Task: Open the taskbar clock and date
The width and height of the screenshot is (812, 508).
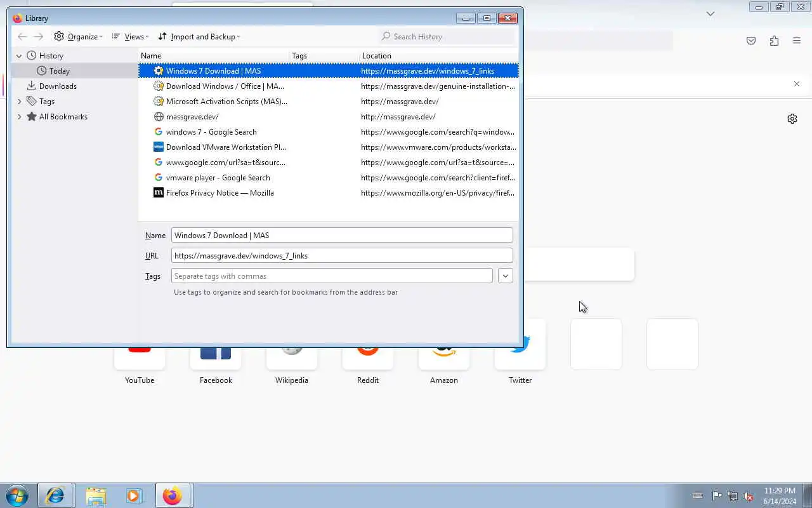Action: coord(780,496)
